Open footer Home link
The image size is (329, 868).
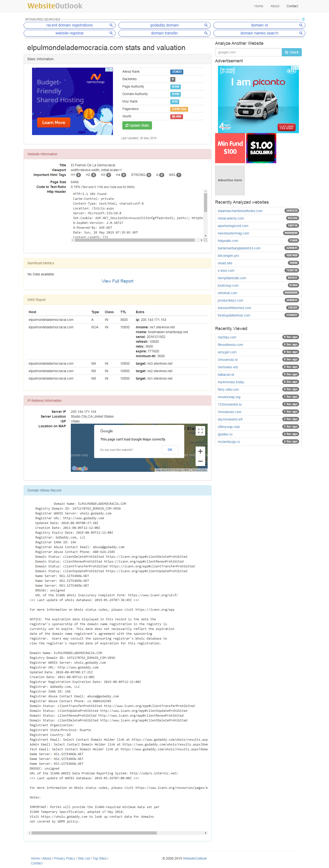pyautogui.click(x=35, y=858)
